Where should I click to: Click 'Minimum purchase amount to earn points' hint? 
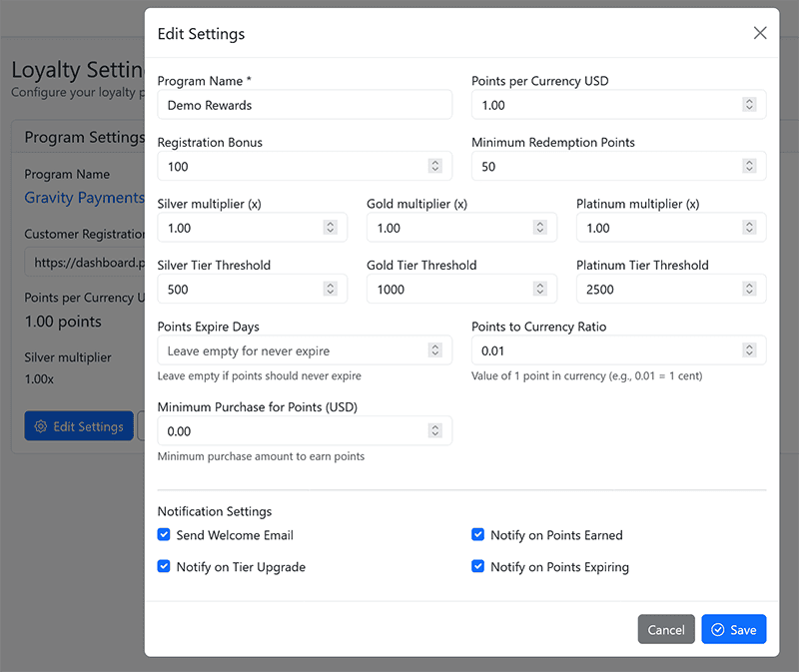click(261, 456)
